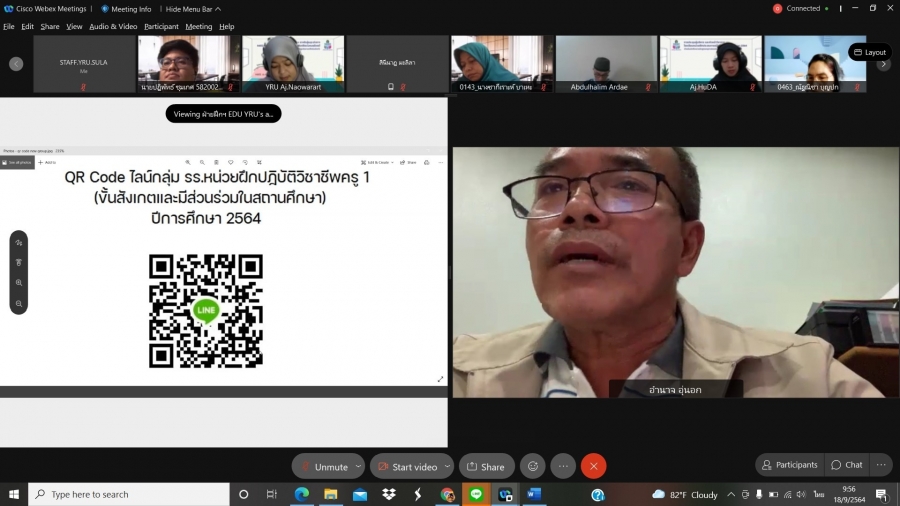Open the Chat panel
The height and width of the screenshot is (506, 900).
(x=846, y=465)
